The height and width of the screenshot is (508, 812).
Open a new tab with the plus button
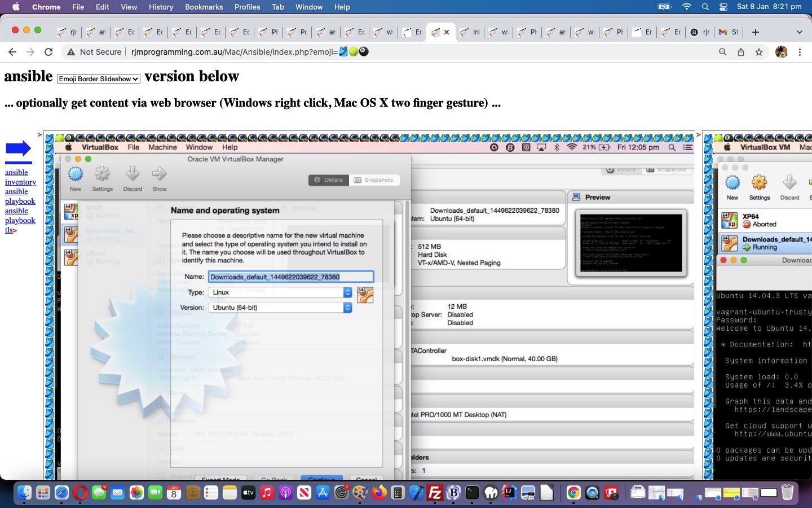756,32
